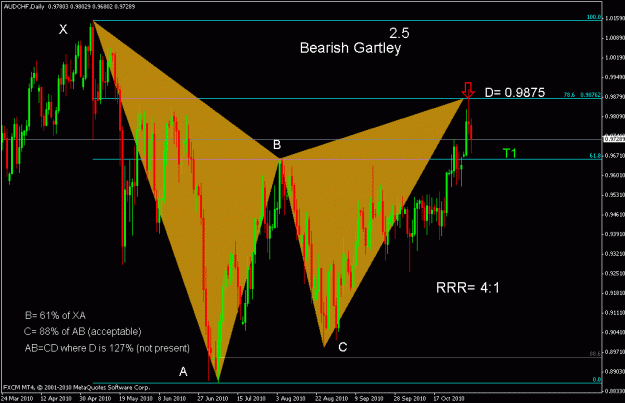Click the '2.5' text label
This screenshot has height=403, width=625.
tap(399, 33)
